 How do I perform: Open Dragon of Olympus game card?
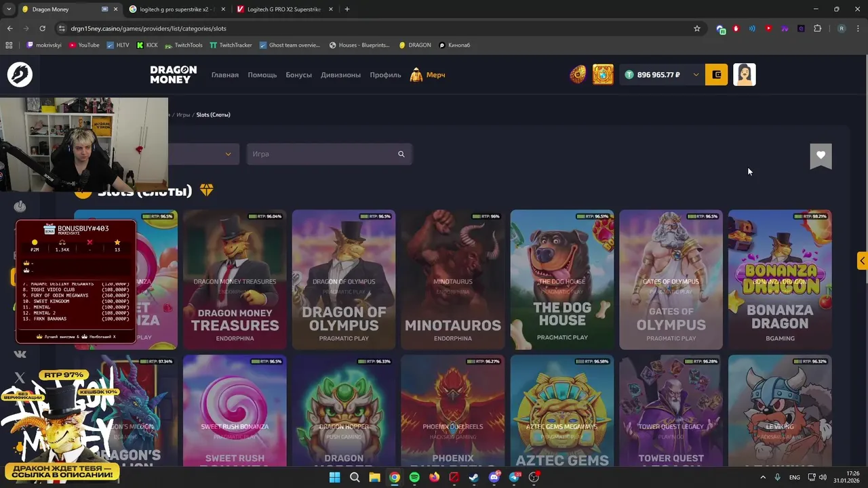344,280
